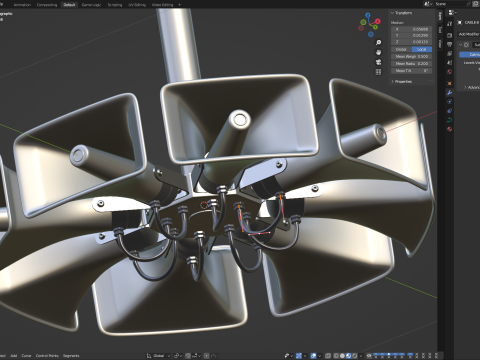Open the Curve menu in viewport header

click(x=26, y=356)
